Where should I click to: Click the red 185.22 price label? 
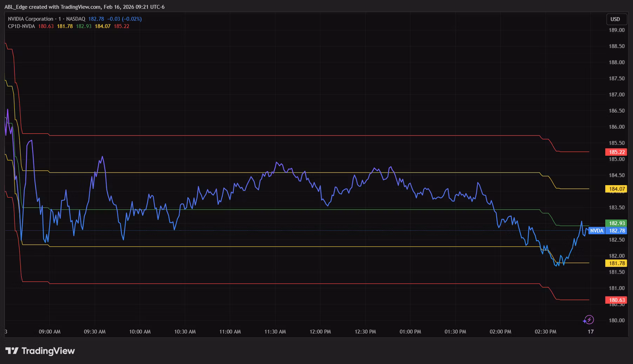click(617, 152)
